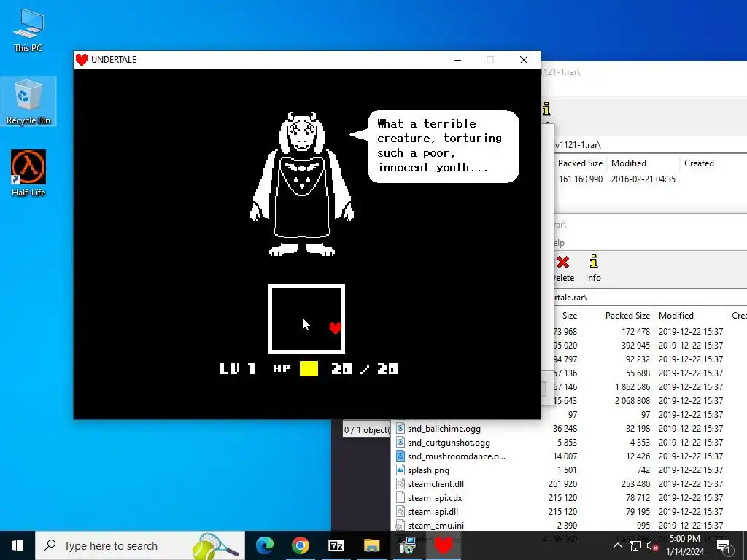This screenshot has height=560, width=747.
Task: Minimize the UNDERTALE window
Action: [457, 60]
